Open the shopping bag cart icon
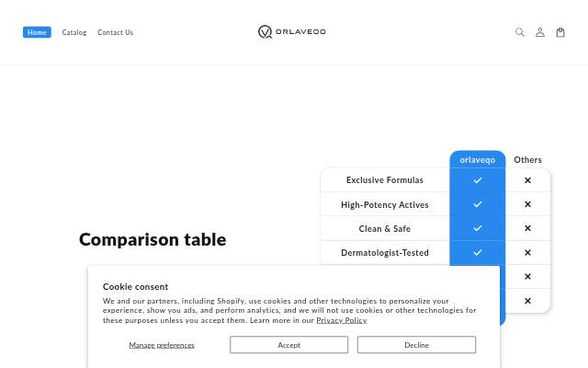 click(560, 32)
